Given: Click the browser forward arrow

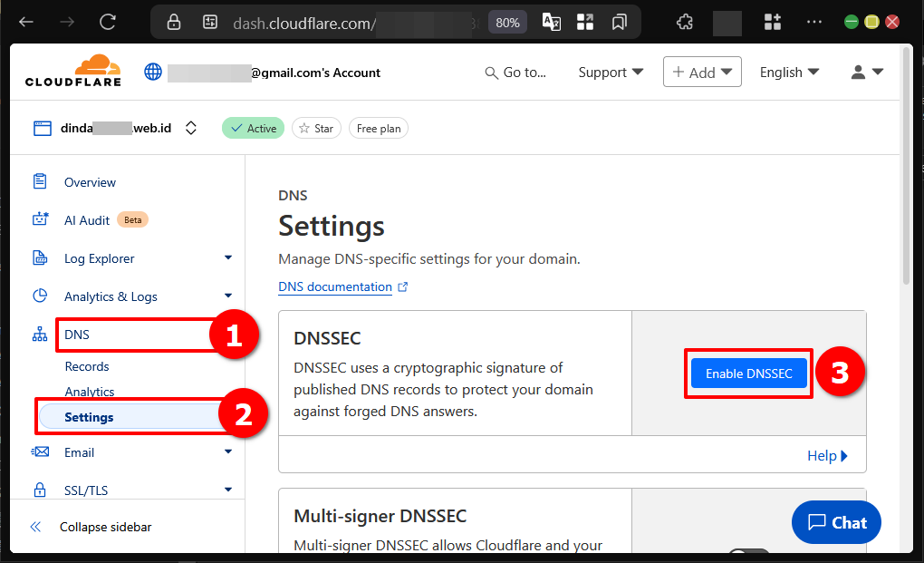Looking at the screenshot, I should (x=67, y=23).
